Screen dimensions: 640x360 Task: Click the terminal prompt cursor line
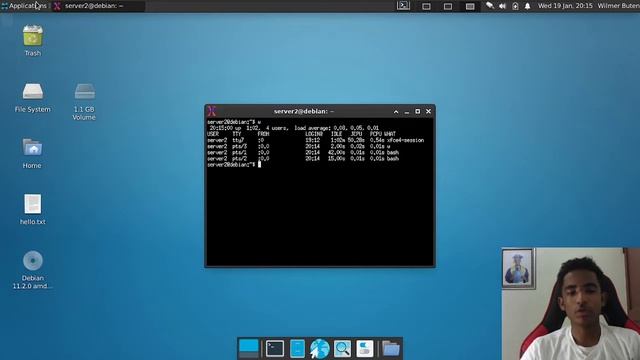click(x=234, y=164)
